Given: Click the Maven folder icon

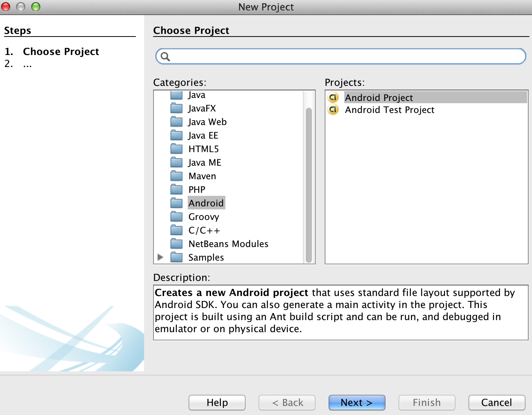Looking at the screenshot, I should (x=176, y=176).
